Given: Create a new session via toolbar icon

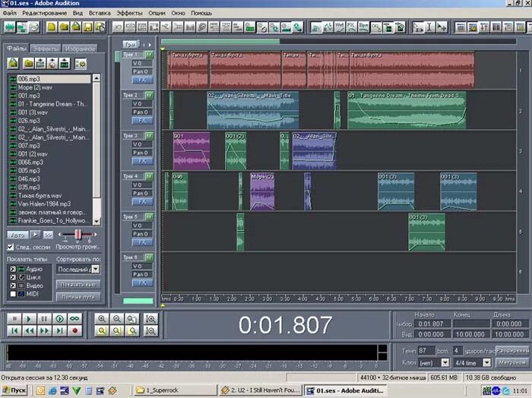Looking at the screenshot, I should pos(52,27).
